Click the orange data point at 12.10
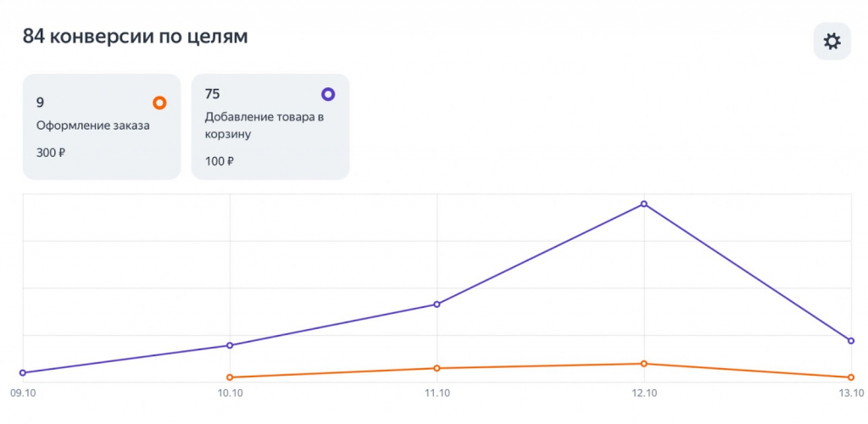The image size is (868, 424). [644, 364]
